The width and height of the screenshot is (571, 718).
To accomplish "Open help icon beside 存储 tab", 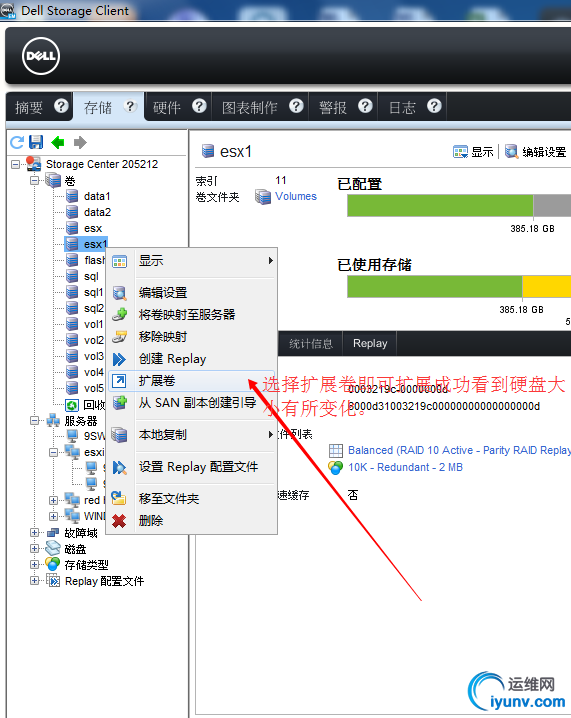I will 131,106.
